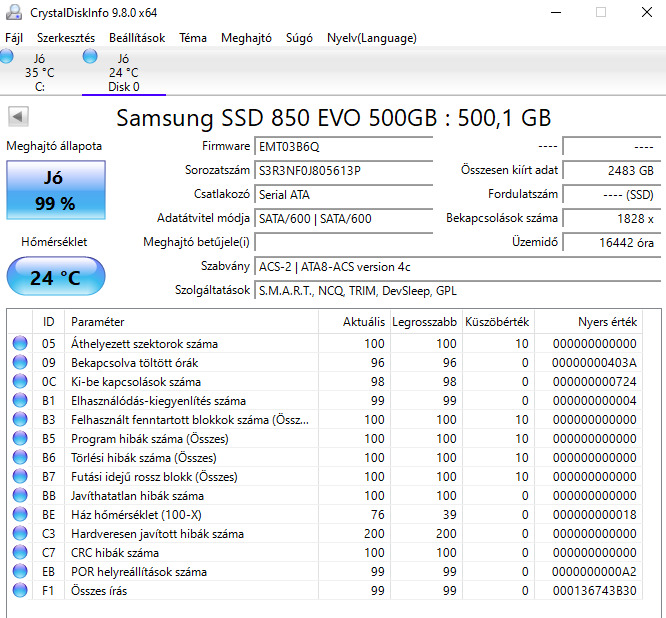Select the POR helyreállítások száma row
The height and width of the screenshot is (618, 666).
click(x=325, y=571)
